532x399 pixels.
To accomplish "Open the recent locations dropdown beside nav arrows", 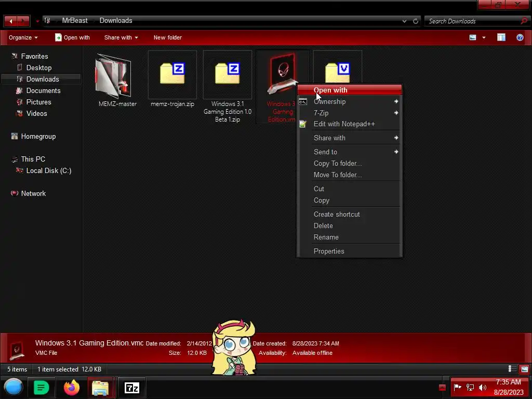I will click(x=37, y=21).
